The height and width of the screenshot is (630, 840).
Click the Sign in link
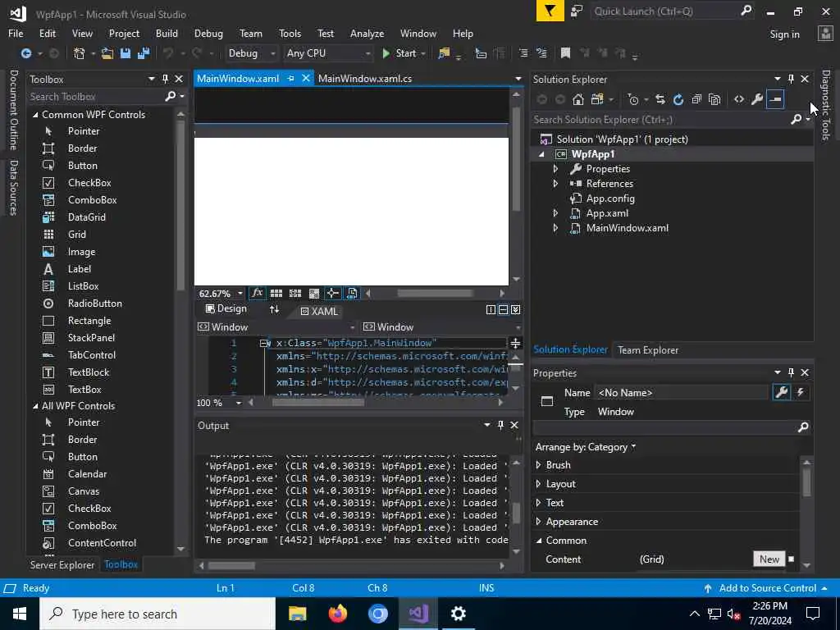pyautogui.click(x=784, y=34)
